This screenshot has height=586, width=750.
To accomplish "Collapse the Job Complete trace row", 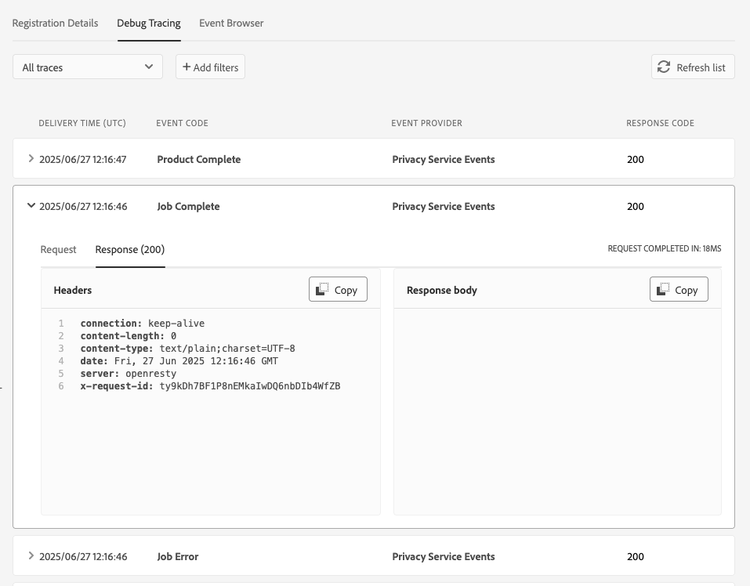I will coord(31,206).
